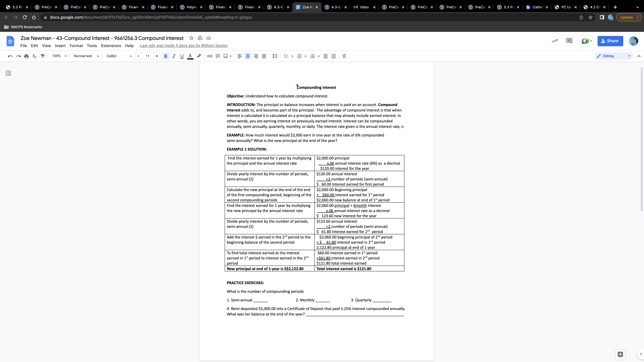Viewport: 644px width, 362px height.
Task: Open the Format menu
Action: [x=76, y=46]
